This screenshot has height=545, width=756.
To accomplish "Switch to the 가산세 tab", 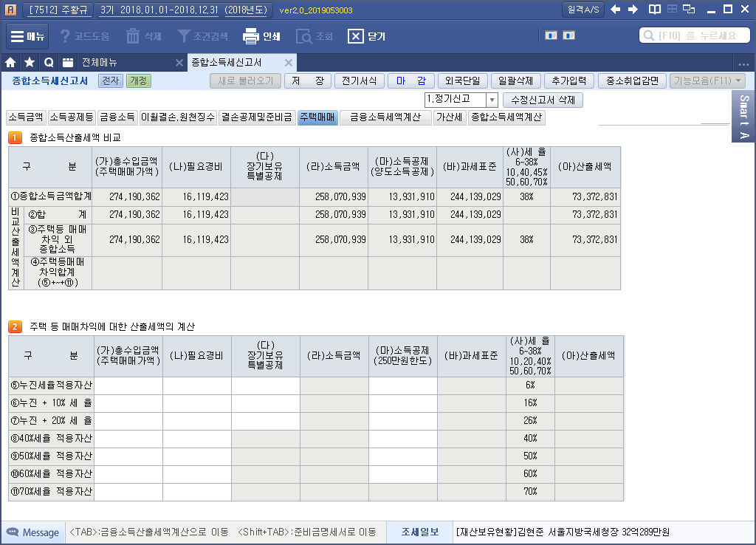I will point(450,117).
